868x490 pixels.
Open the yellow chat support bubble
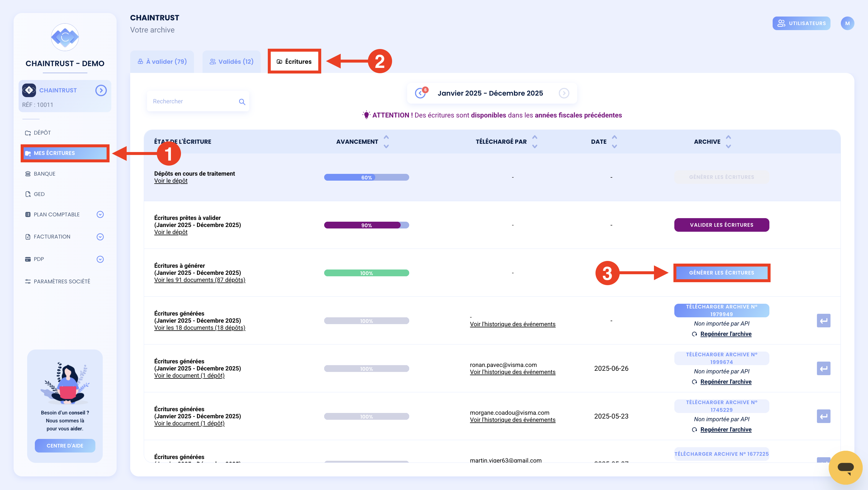(x=846, y=468)
